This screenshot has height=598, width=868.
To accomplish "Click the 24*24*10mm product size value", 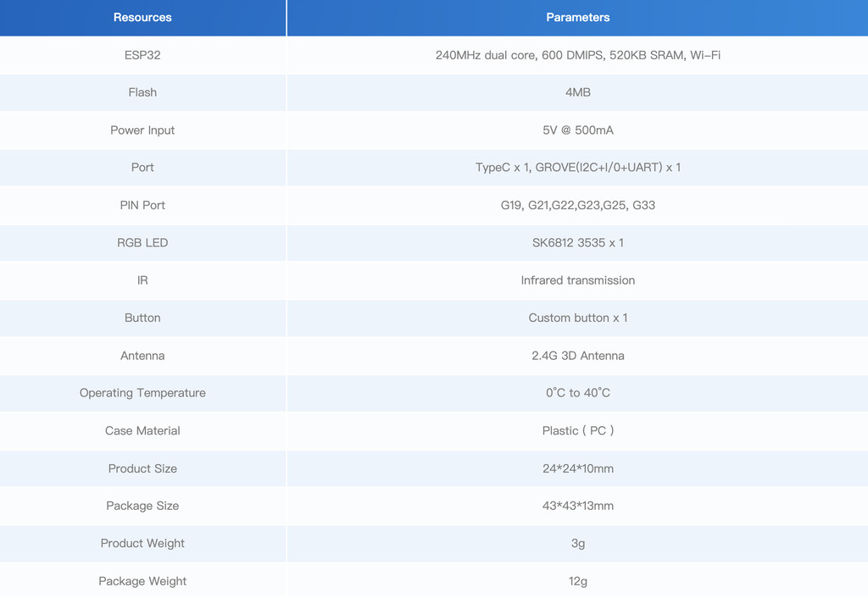I will pyautogui.click(x=577, y=468).
